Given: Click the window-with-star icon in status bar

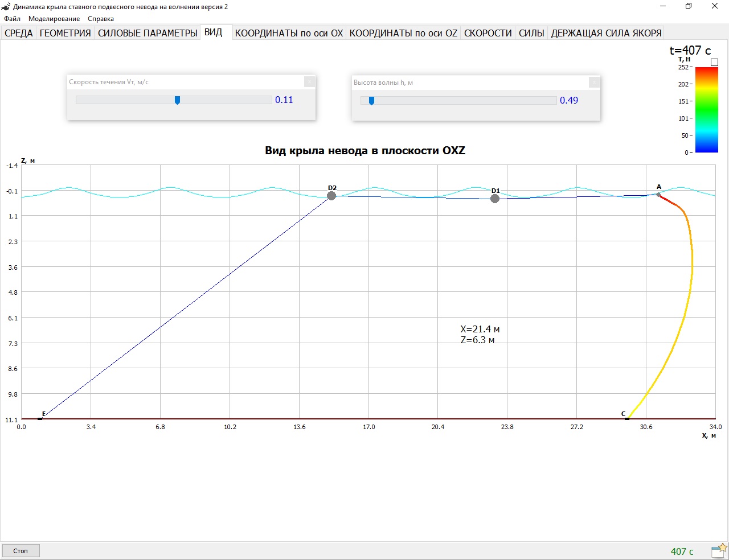Looking at the screenshot, I should pos(719,550).
